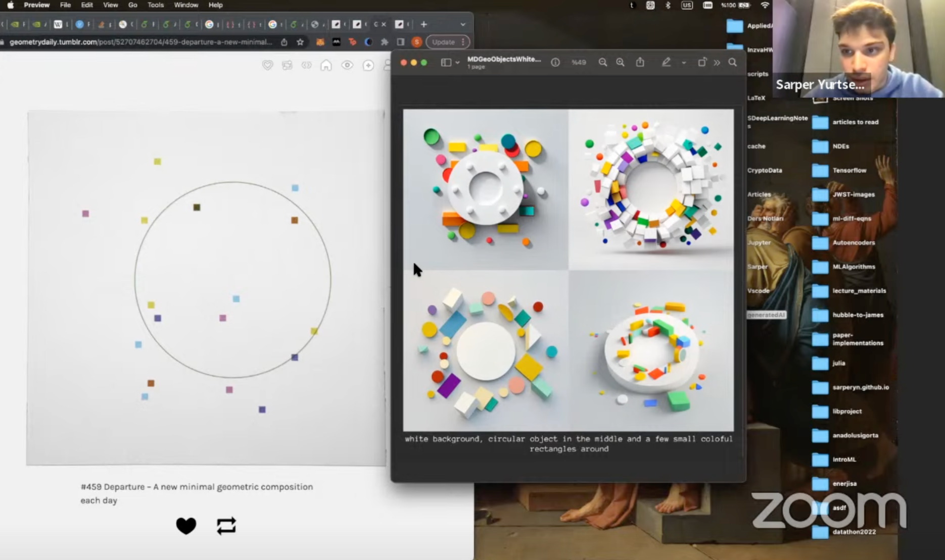Expand the Preview toolbar overflow chevrons

[x=717, y=63]
